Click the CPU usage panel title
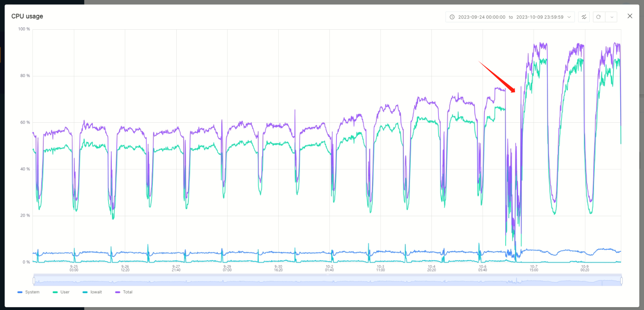 pos(27,16)
